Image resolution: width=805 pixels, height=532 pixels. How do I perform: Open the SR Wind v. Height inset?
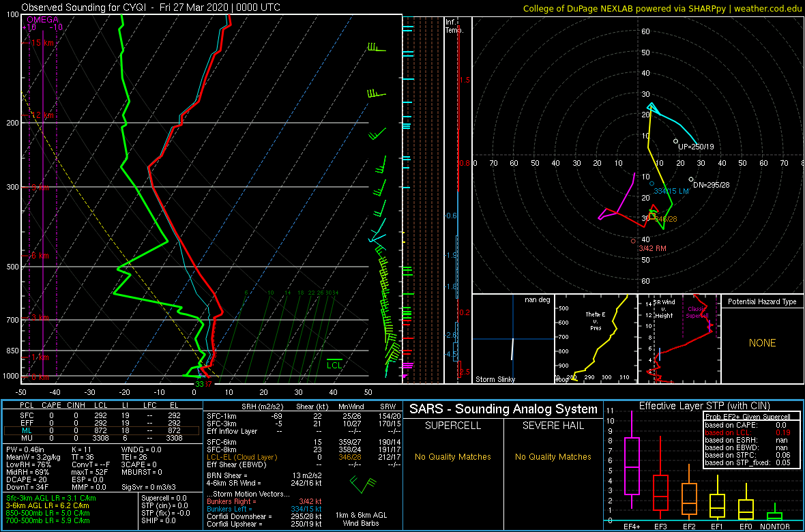(x=679, y=339)
